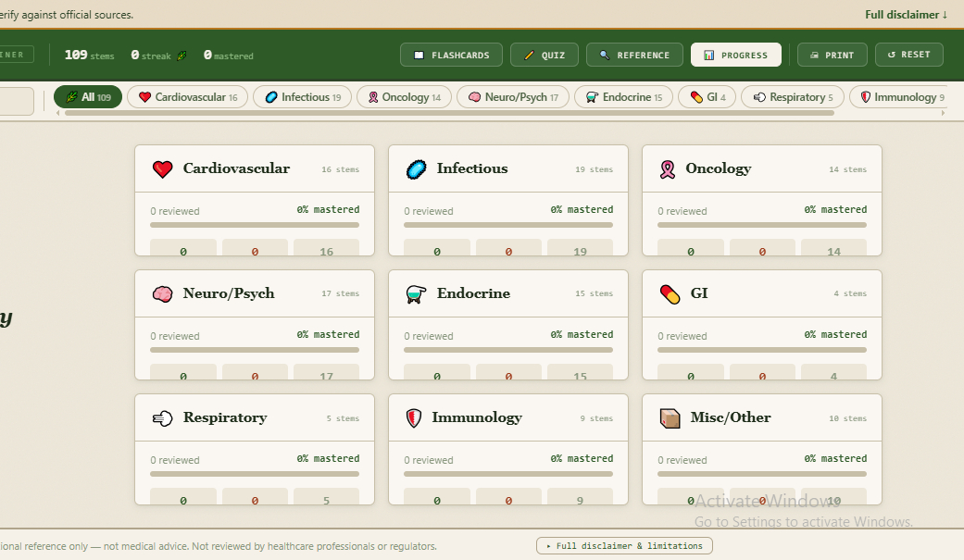Click the Oncology mastery progress bar
Image resolution: width=964 pixels, height=560 pixels.
(x=762, y=225)
